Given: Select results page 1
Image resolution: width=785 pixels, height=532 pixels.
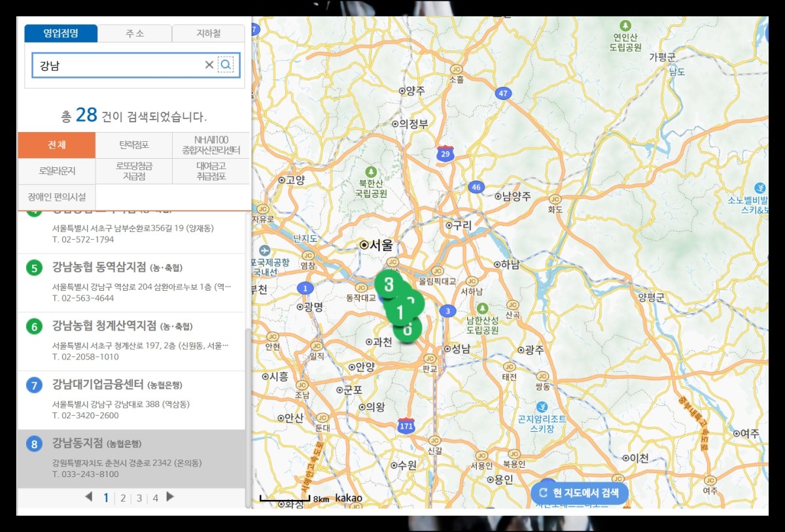Looking at the screenshot, I should click(x=106, y=498).
